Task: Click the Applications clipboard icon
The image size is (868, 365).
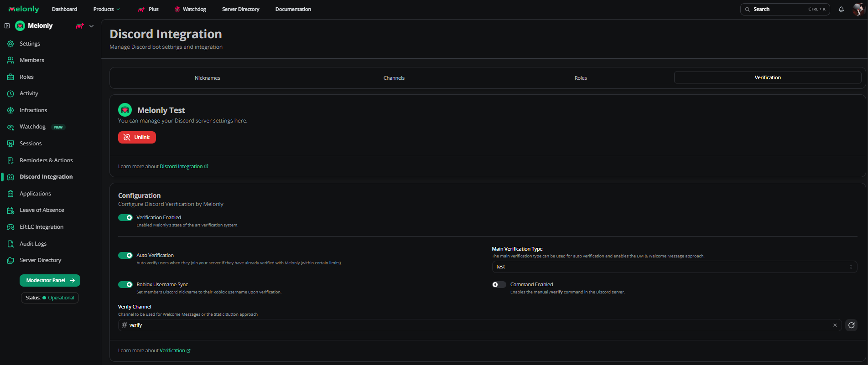Action: click(10, 194)
